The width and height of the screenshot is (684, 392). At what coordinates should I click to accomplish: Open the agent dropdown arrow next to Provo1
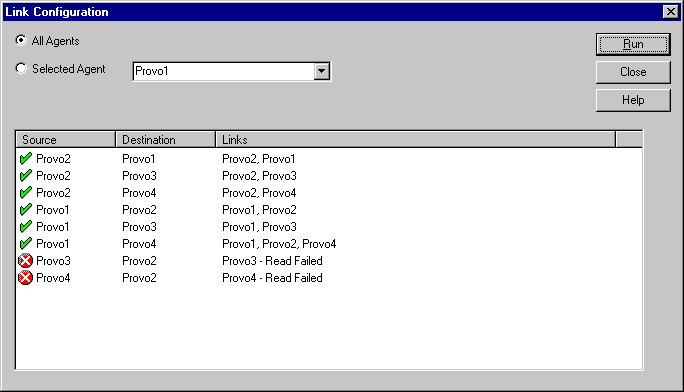point(321,71)
